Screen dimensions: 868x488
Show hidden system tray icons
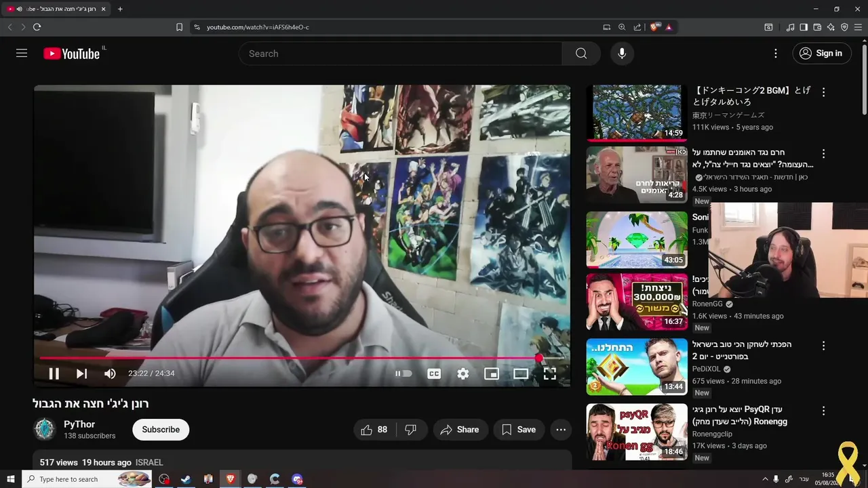(766, 479)
